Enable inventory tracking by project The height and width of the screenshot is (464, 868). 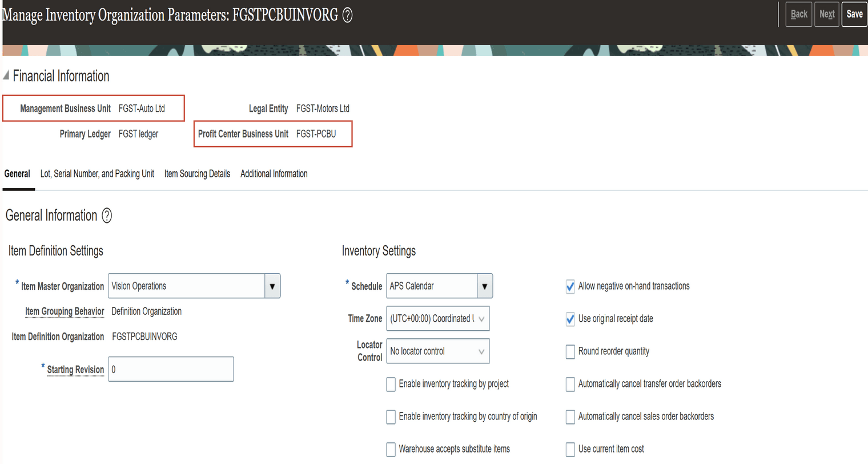click(x=391, y=385)
